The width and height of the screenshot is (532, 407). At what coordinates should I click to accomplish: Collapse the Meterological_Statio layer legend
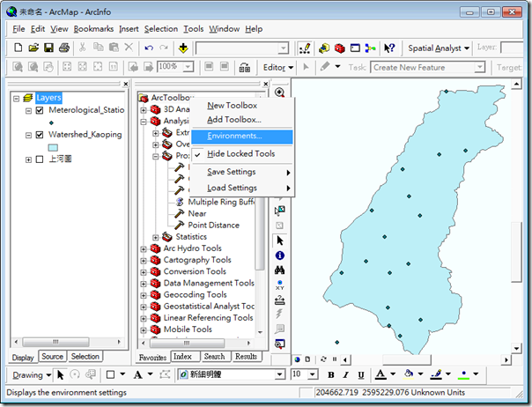28,111
